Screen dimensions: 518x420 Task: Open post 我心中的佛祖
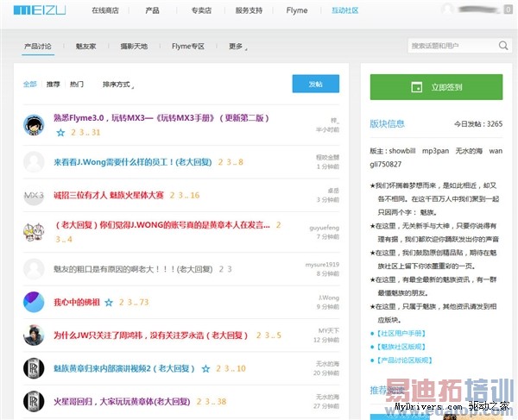[x=77, y=302]
